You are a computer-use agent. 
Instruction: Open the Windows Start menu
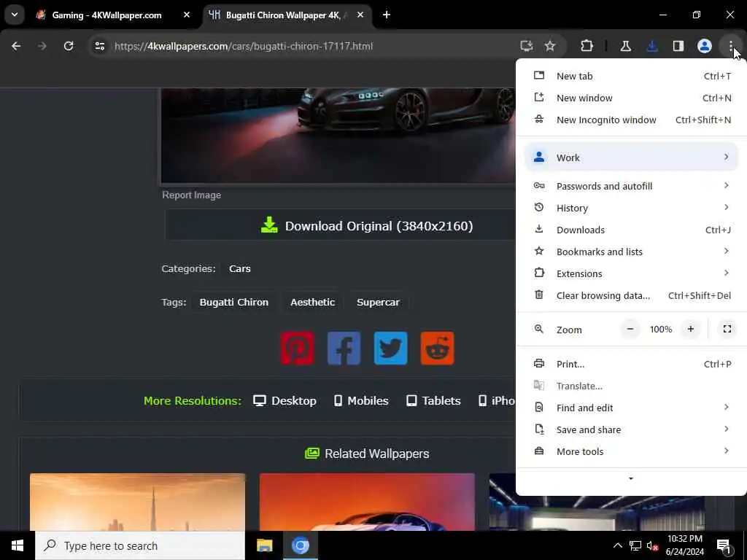(x=18, y=545)
